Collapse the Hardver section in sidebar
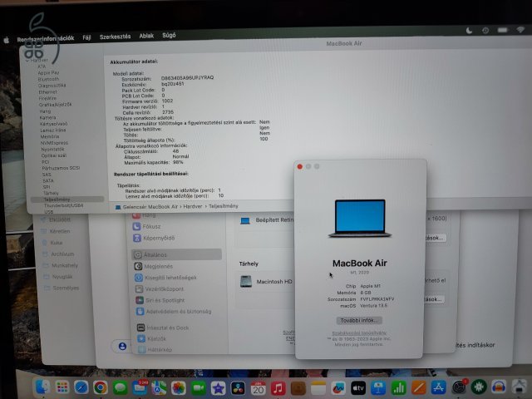Screen dimensions: 532x399 [27, 61]
